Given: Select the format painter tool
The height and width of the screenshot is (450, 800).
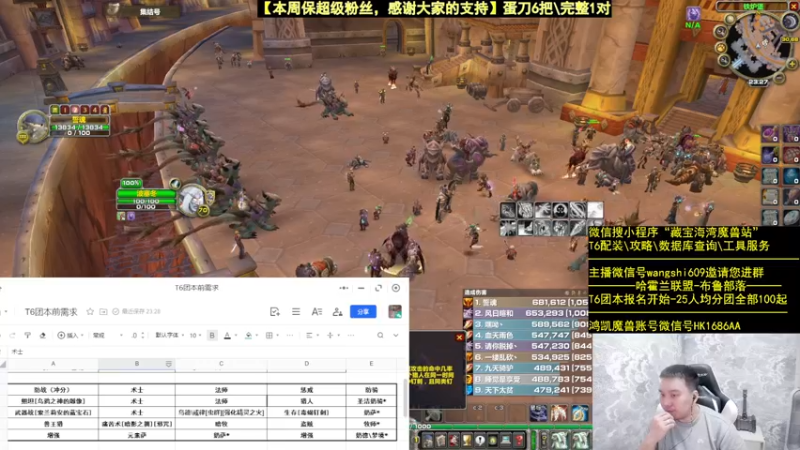Looking at the screenshot, I should (28, 335).
